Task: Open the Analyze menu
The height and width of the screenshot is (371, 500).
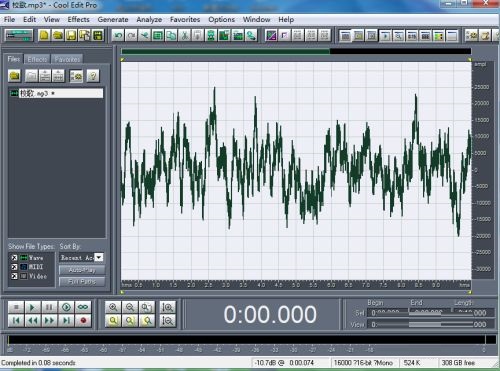Action: coord(149,20)
